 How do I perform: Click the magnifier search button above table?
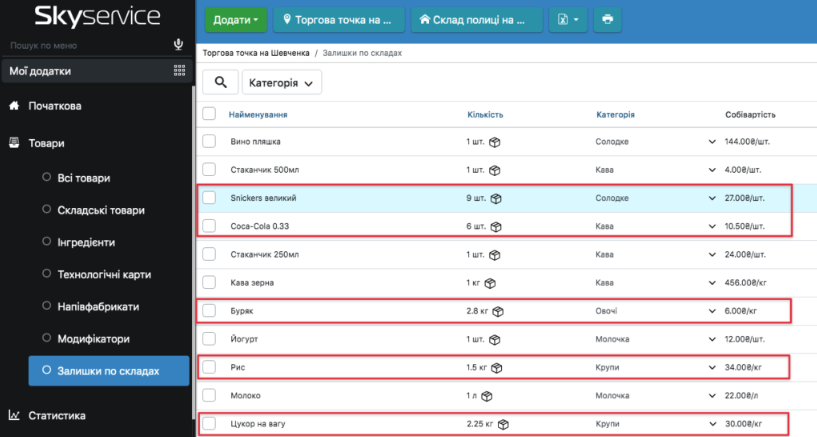221,83
